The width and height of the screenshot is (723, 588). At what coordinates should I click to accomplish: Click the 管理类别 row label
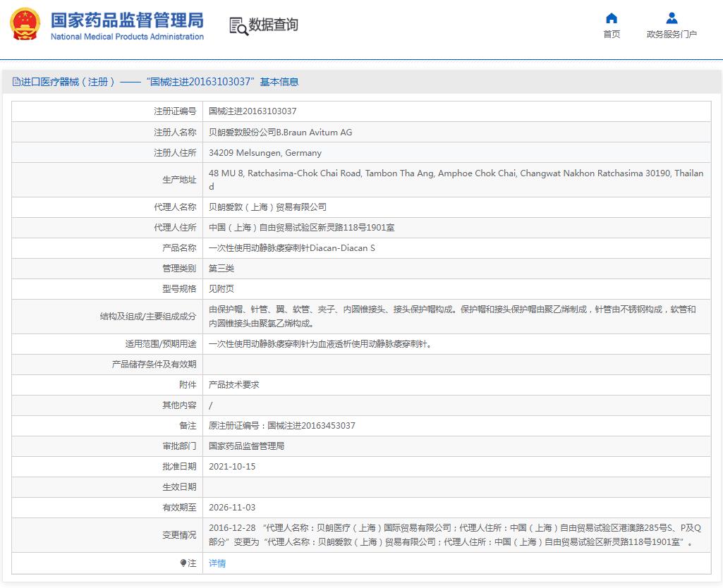coord(179,268)
